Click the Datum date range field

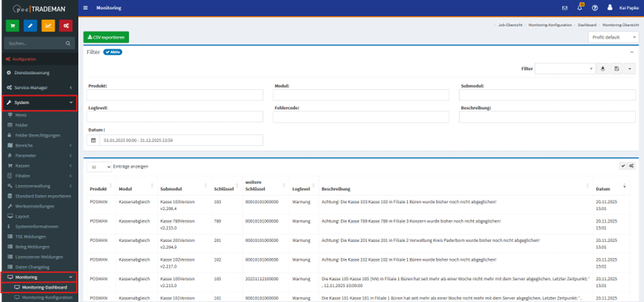coord(181,140)
